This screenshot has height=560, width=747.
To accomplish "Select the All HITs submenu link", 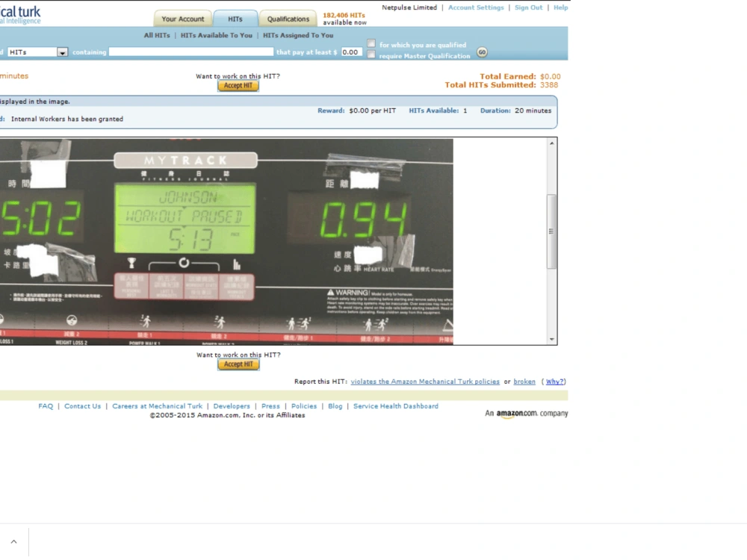I will click(157, 35).
